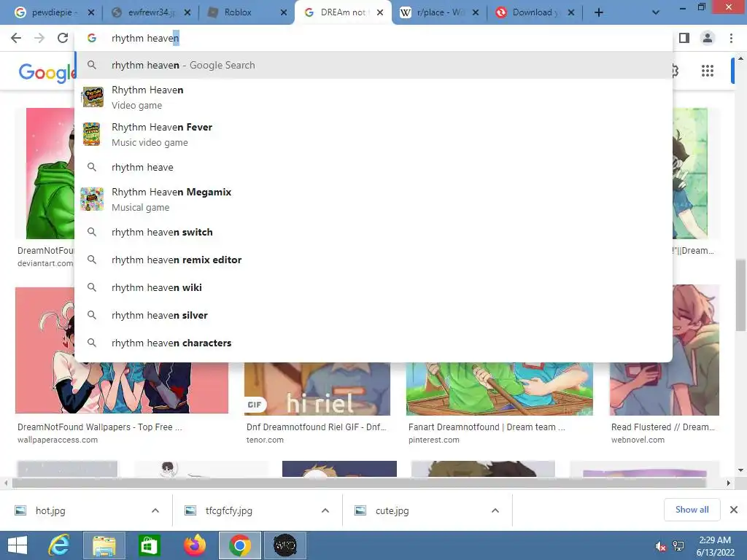Expand options for cute.jpg download
The width and height of the screenshot is (747, 560).
point(495,510)
